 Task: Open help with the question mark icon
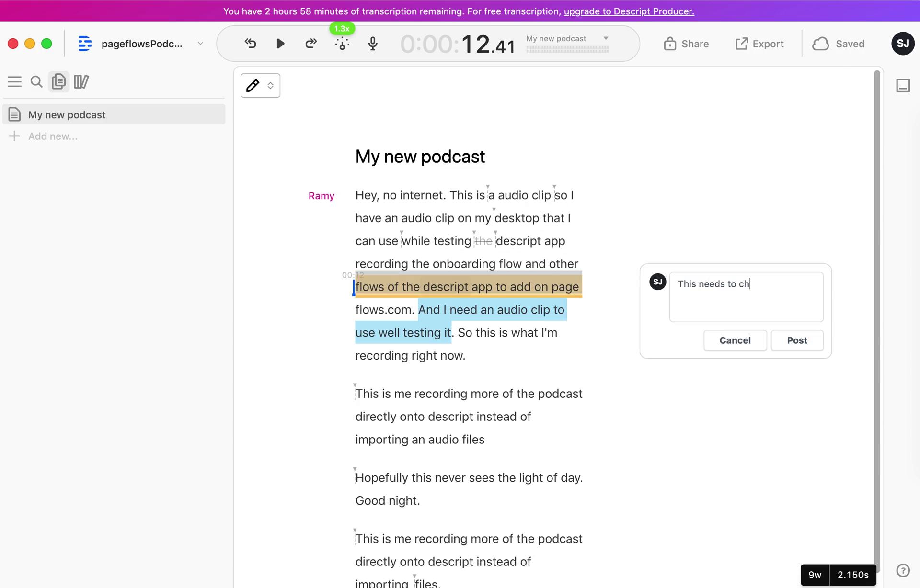[903, 570]
